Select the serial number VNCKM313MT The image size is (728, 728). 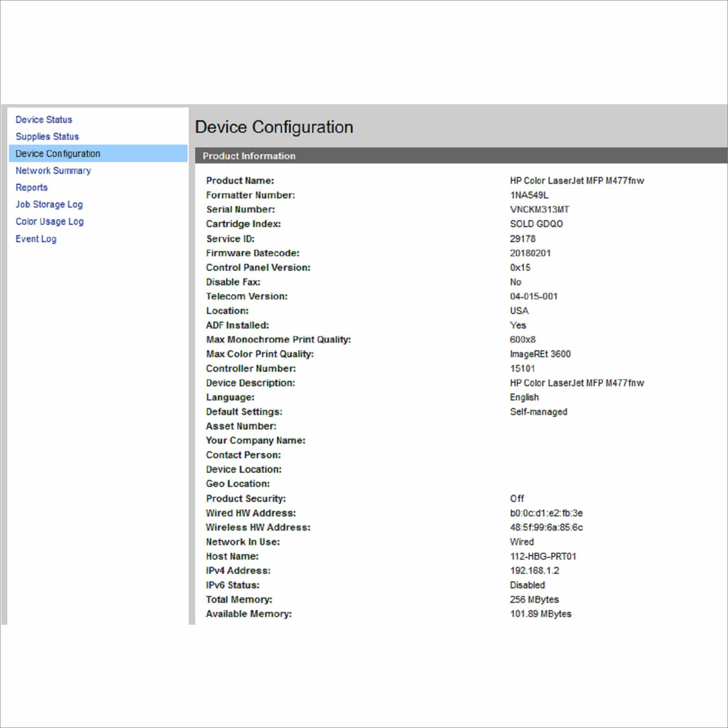[x=540, y=210]
